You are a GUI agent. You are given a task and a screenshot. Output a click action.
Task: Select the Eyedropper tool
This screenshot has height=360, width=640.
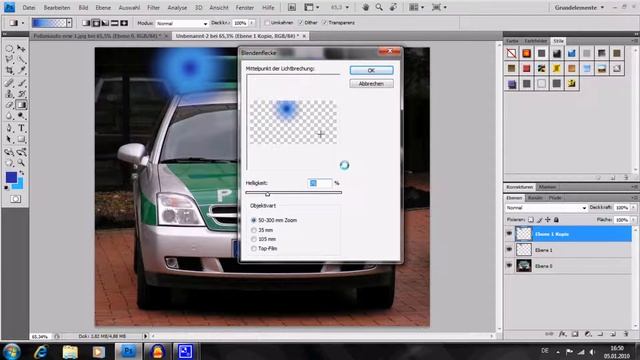coord(21,71)
